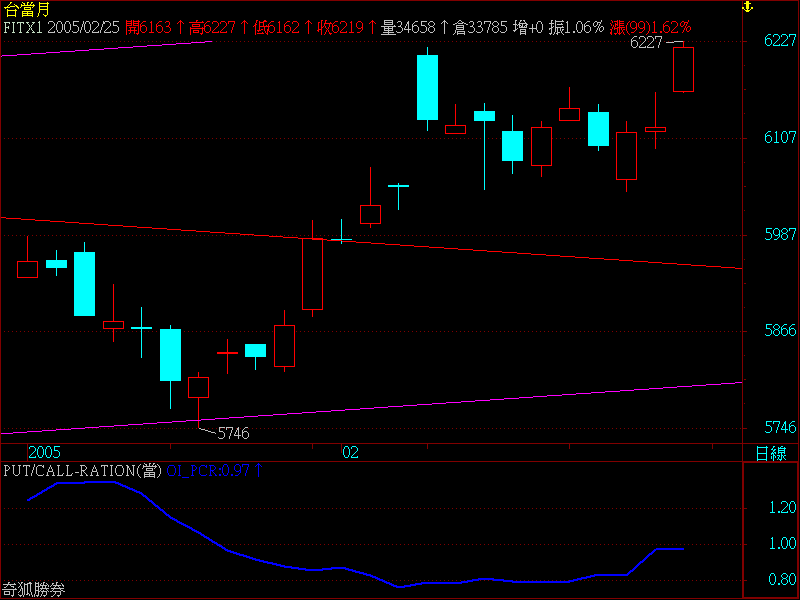
Task: Click the last hollow candlestick on the right
Action: (x=684, y=68)
